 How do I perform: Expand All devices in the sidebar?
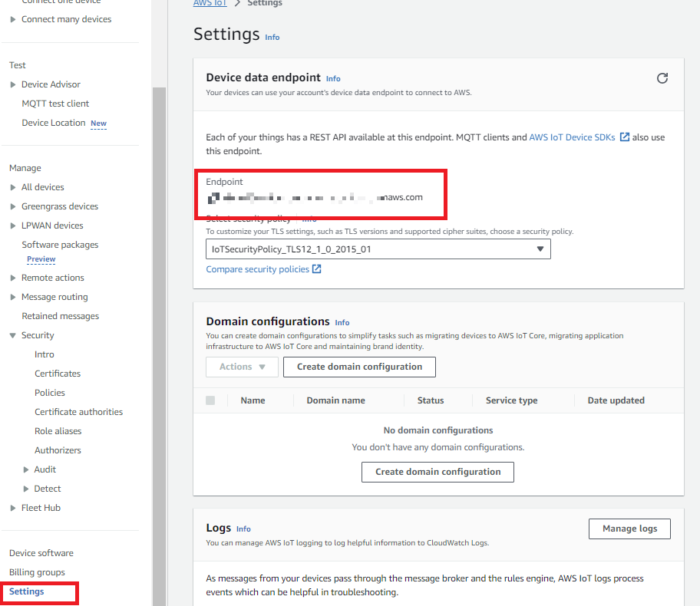click(13, 186)
